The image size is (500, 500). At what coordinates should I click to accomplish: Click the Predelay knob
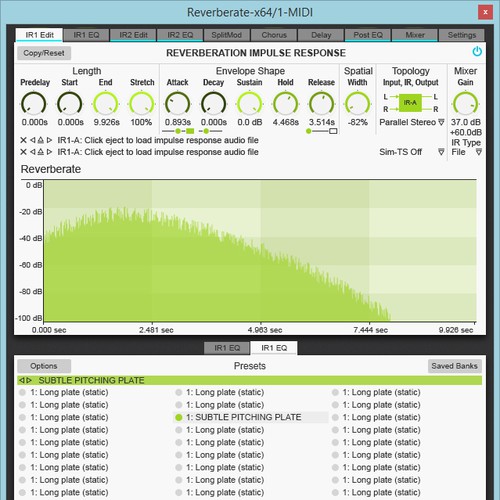34,104
